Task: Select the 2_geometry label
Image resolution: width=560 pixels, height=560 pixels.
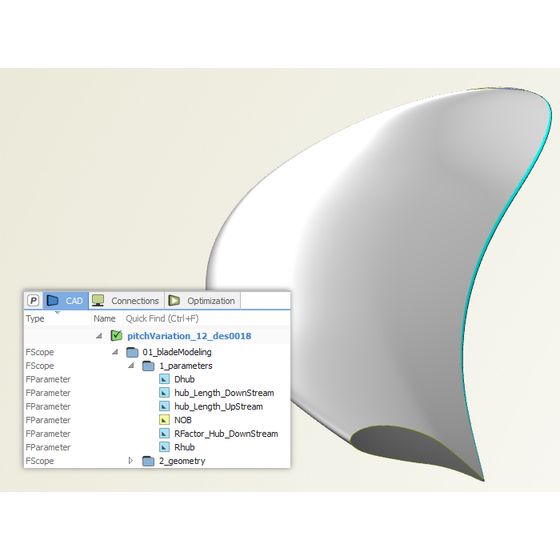Action: click(182, 461)
